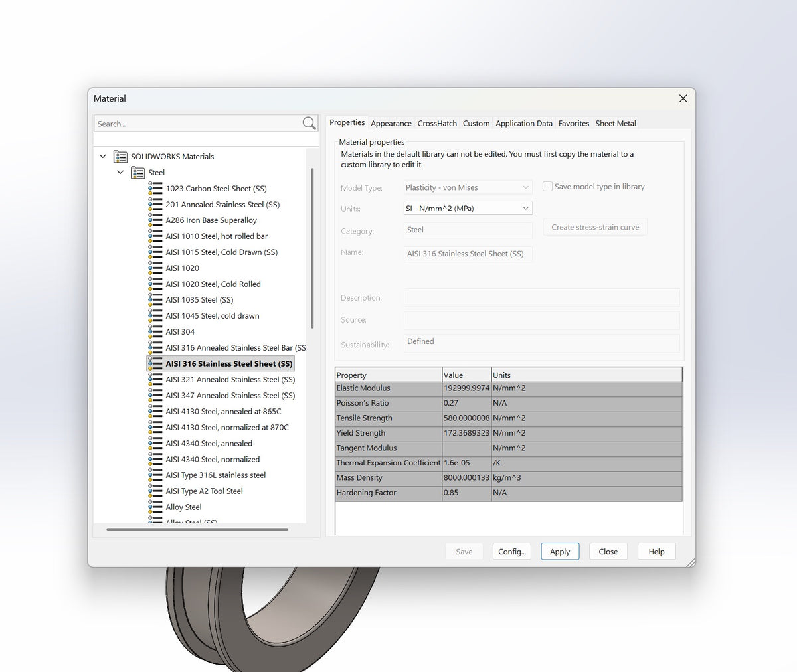The width and height of the screenshot is (797, 672).
Task: Click the AISI 4130 Steel annealed at 865C icon
Action: [x=155, y=412]
